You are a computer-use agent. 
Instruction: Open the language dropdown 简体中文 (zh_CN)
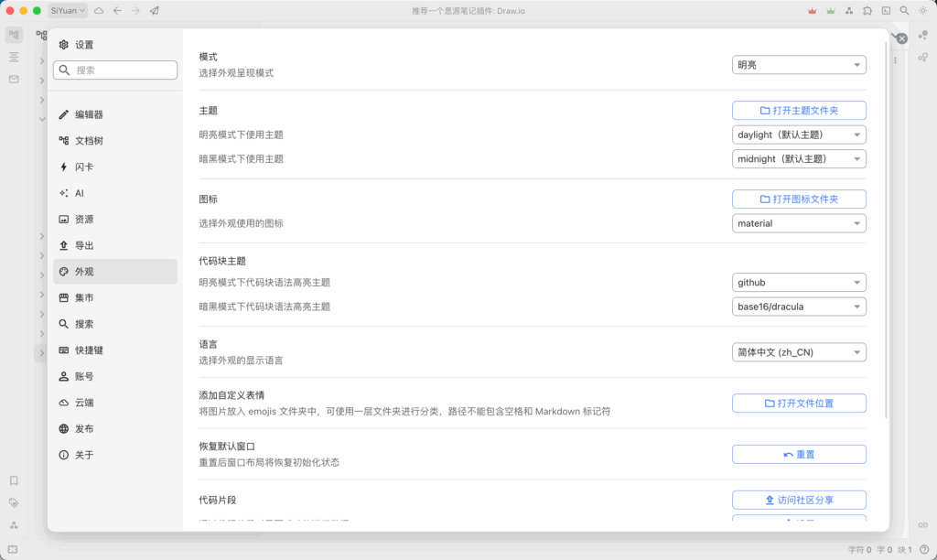799,352
